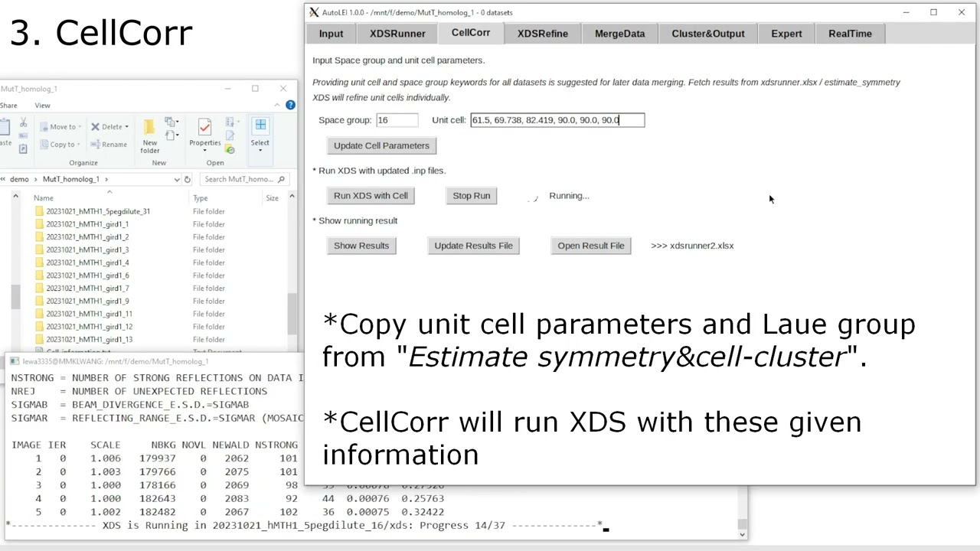Click Run XDS with Cell button
980x551 pixels.
(x=371, y=196)
